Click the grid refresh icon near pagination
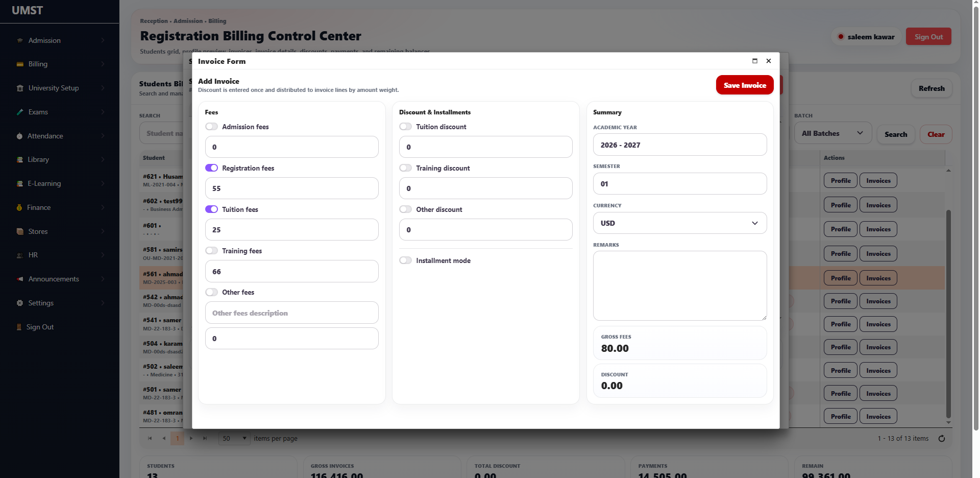The height and width of the screenshot is (478, 980). 942,438
